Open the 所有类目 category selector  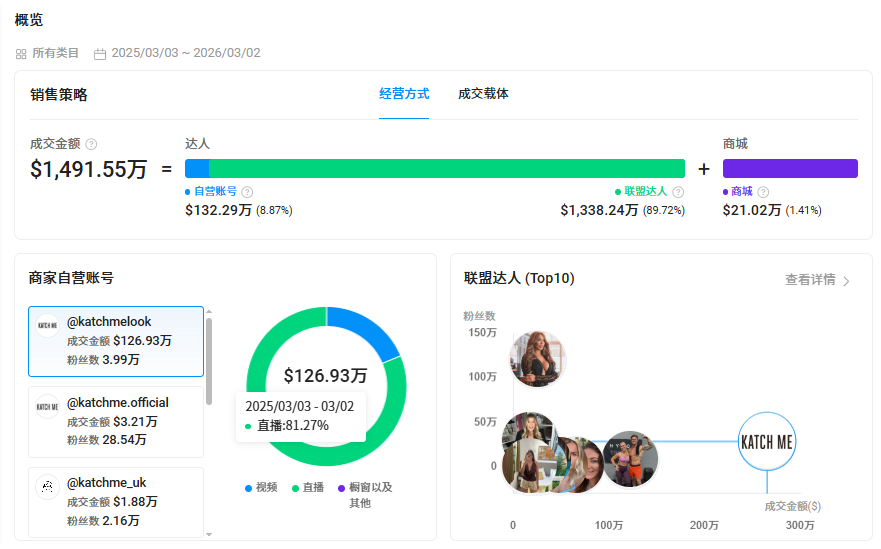click(55, 53)
